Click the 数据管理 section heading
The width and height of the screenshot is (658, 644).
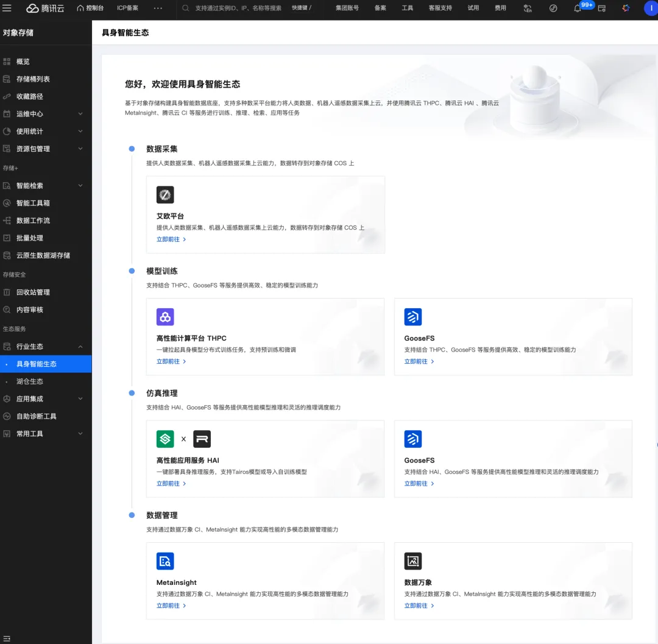[x=162, y=515]
